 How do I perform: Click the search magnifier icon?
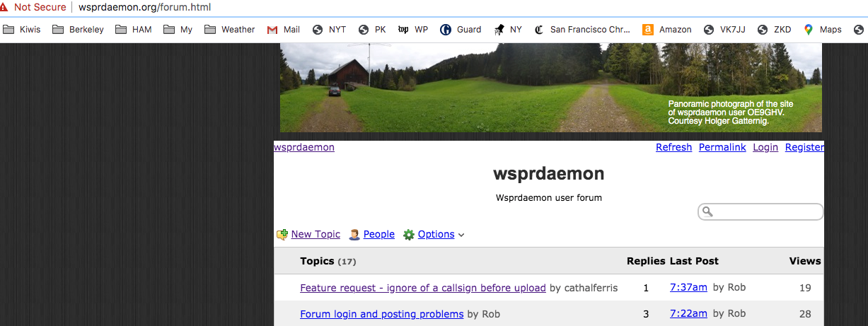click(x=707, y=212)
